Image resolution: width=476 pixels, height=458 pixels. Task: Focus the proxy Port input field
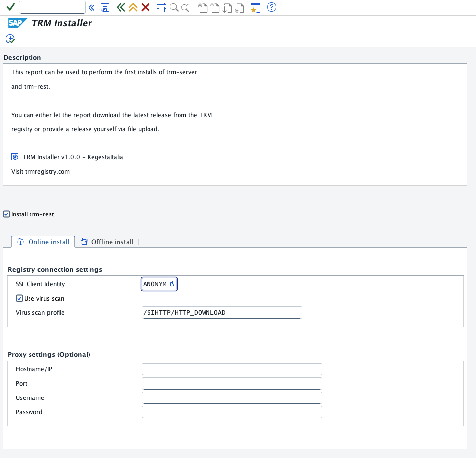click(x=232, y=384)
